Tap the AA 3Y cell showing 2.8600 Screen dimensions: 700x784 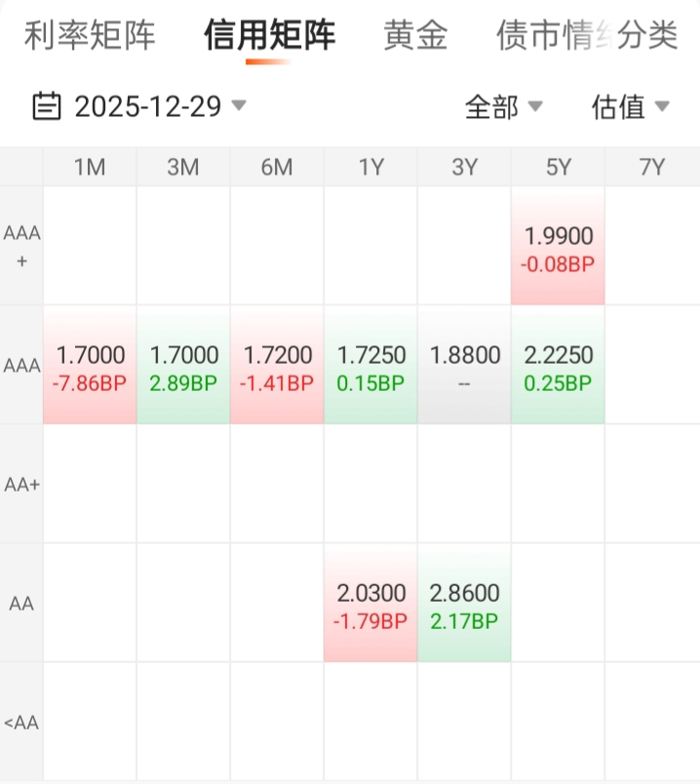tap(464, 603)
